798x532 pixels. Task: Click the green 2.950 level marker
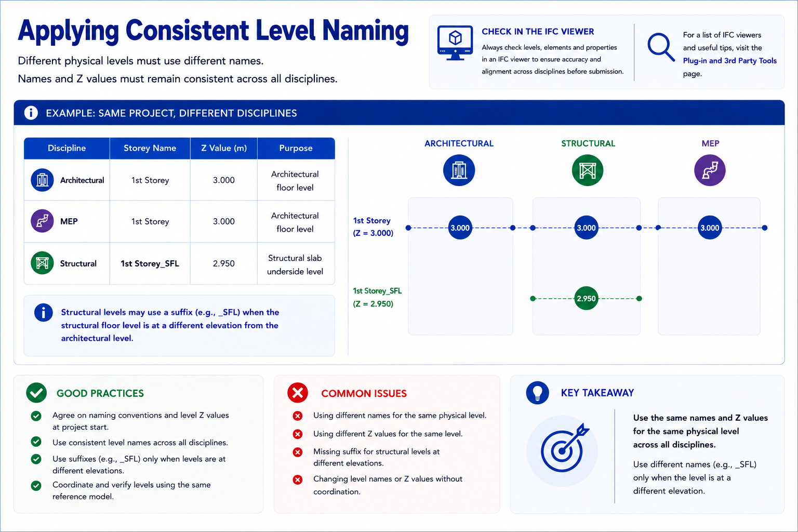[x=587, y=298]
